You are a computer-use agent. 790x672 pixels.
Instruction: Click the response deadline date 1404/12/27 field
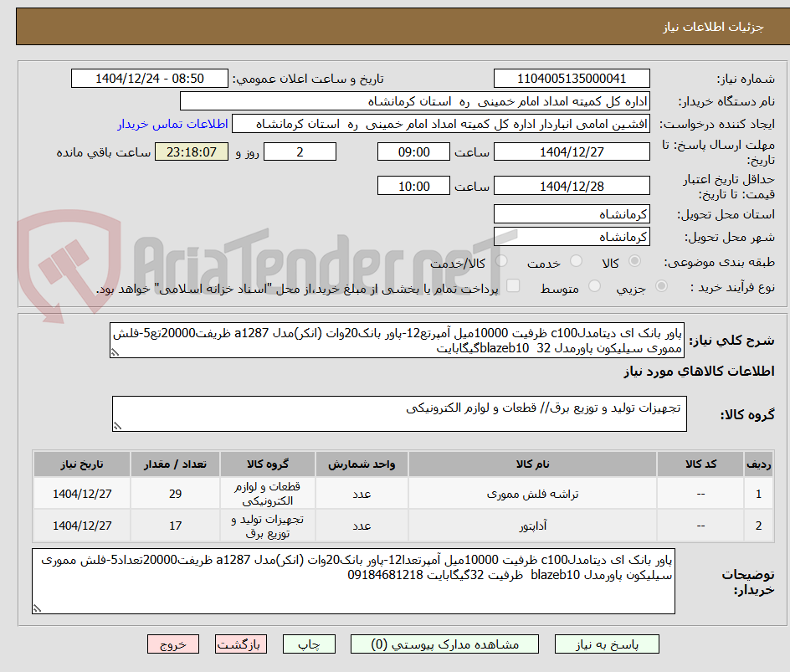[572, 151]
